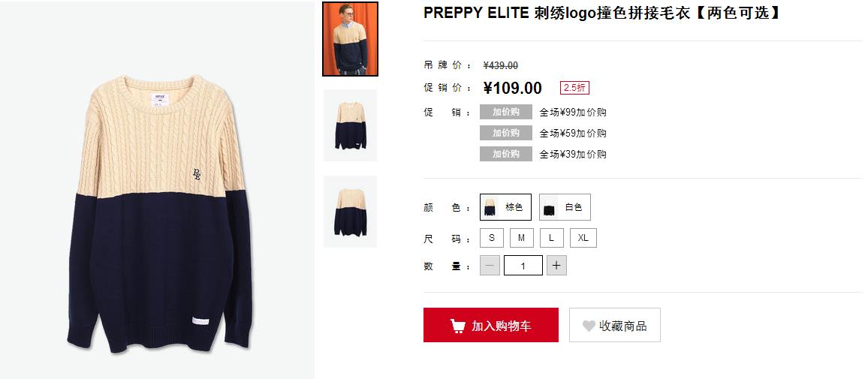Click the 加价购 tag for ¥59 offer
Viewport: 868px width, 379px height.
(506, 133)
